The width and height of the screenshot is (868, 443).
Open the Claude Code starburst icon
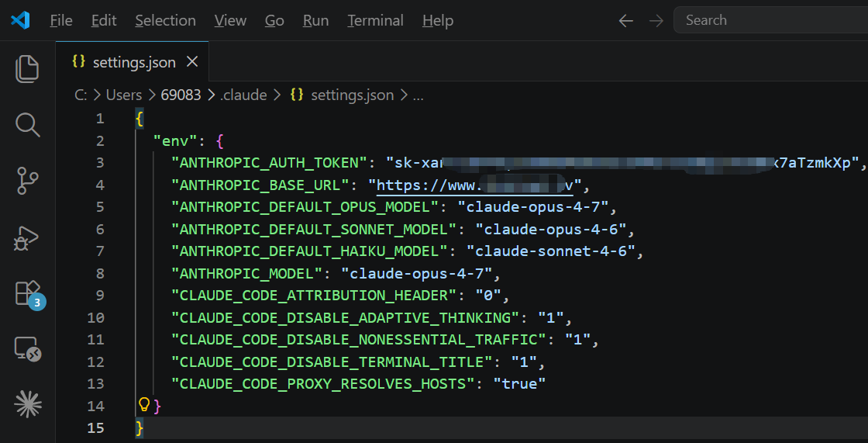pyautogui.click(x=28, y=404)
